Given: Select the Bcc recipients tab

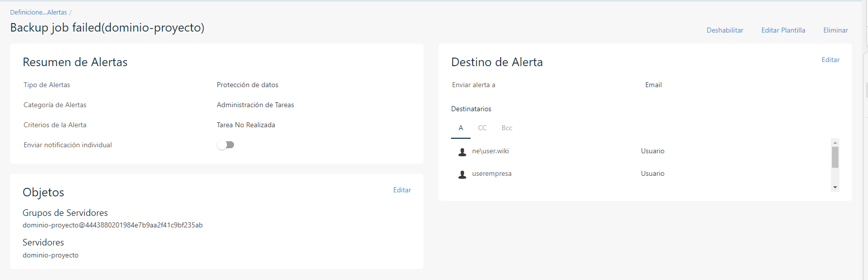Looking at the screenshot, I should (507, 128).
